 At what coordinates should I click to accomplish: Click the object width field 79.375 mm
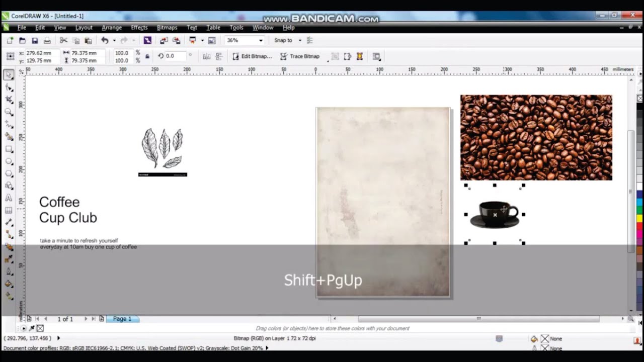87,53
